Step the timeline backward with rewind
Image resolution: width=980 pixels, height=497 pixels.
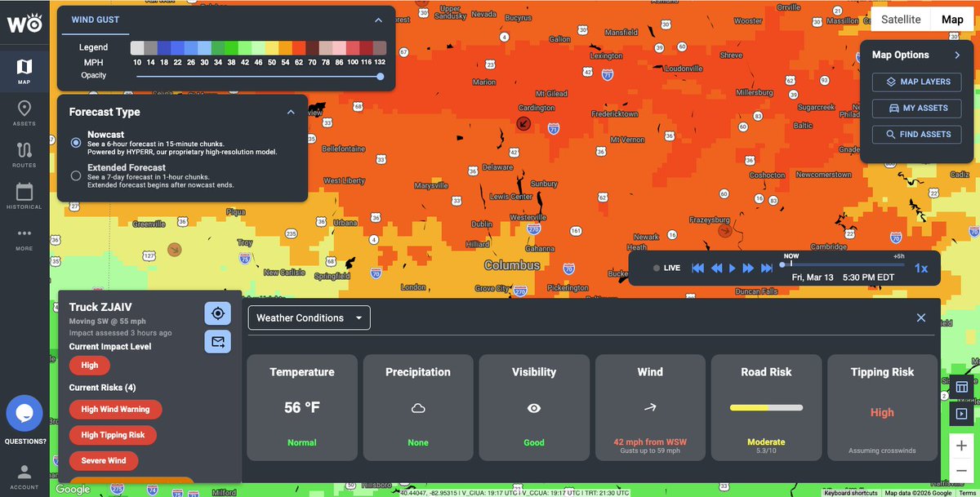point(716,268)
